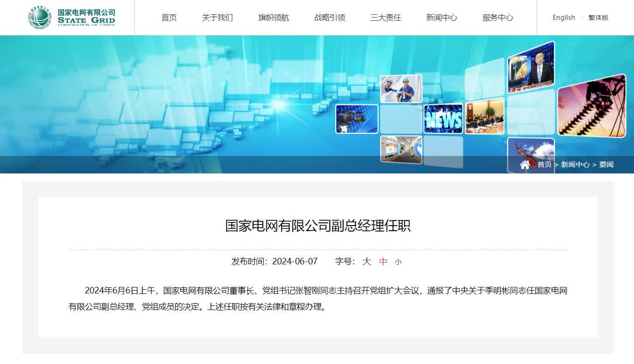The width and height of the screenshot is (634, 364).
Task: Set font size to large (大)
Action: [367, 262]
